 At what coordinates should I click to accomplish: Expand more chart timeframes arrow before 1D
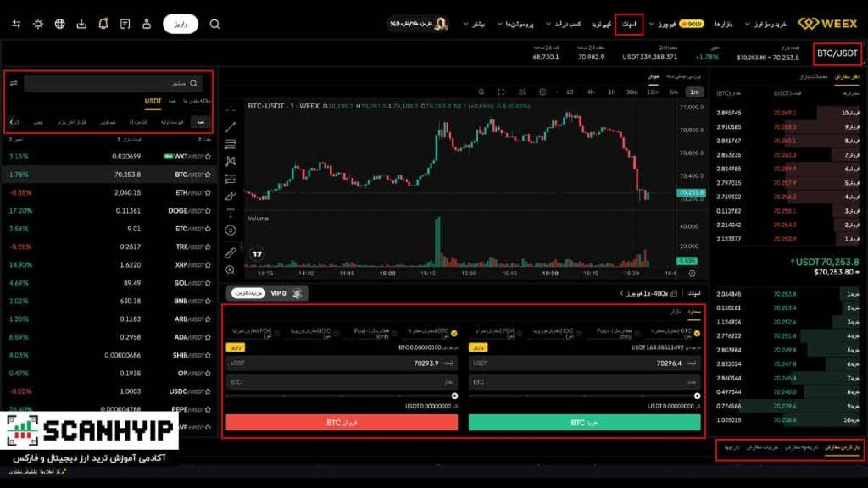[558, 91]
